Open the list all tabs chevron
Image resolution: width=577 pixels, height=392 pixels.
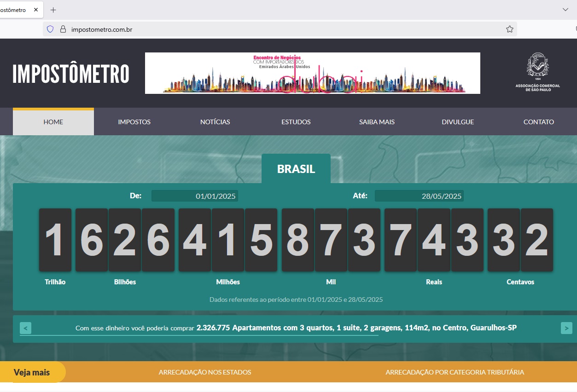(565, 10)
